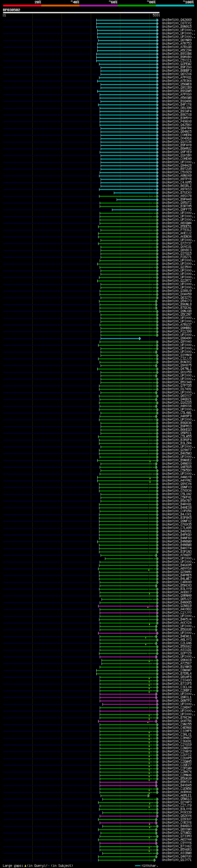This screenshot has width=197, height=868.
Task: Click the query end position 533
Action: (155, 15)
